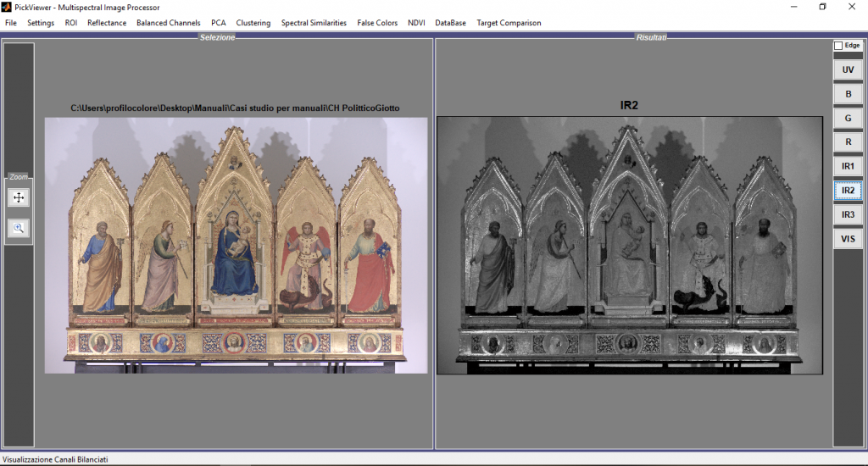Screen dimensions: 868x466
Task: Open the Settings menu
Action: pyautogui.click(x=41, y=23)
